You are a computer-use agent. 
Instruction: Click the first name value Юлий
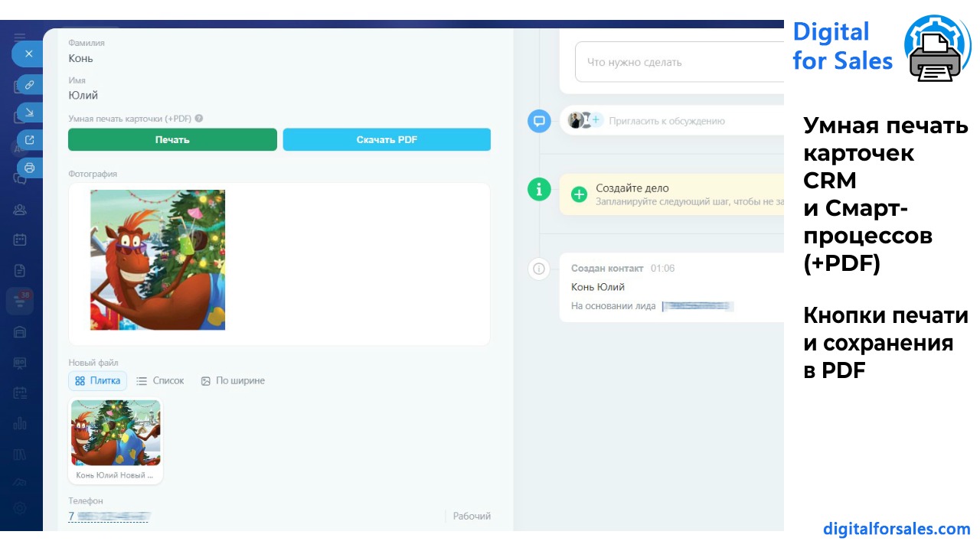[x=83, y=96]
